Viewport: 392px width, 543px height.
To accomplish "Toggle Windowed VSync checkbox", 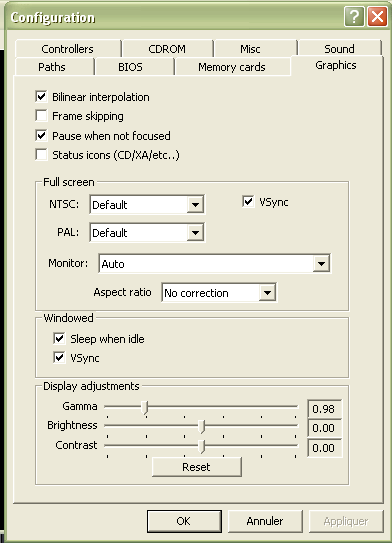I will (x=59, y=357).
